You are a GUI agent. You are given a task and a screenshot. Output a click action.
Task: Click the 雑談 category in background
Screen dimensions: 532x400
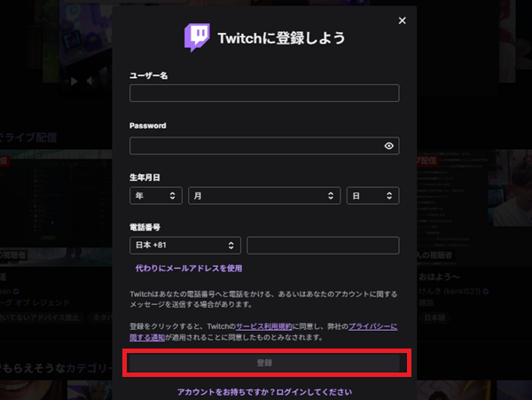pyautogui.click(x=426, y=302)
